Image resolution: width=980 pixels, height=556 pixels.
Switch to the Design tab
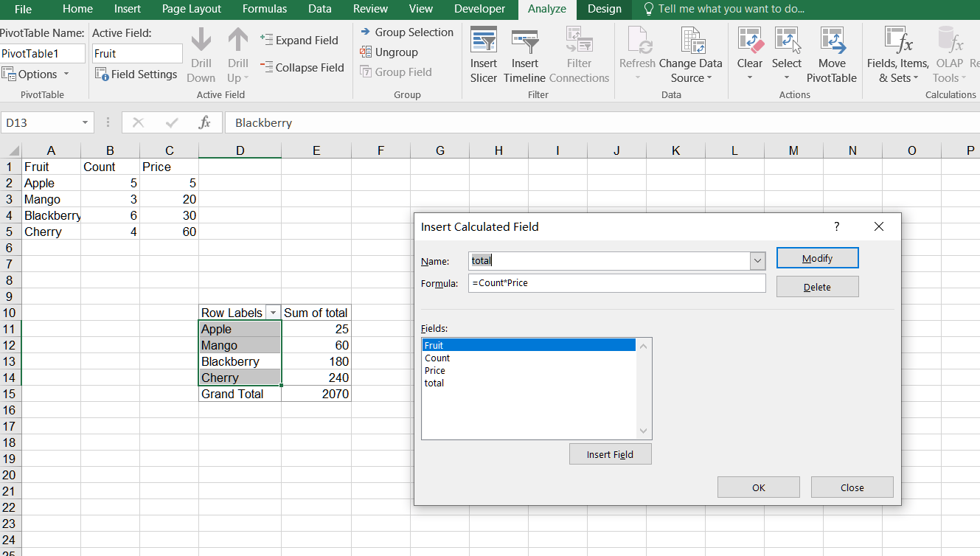[x=604, y=9]
